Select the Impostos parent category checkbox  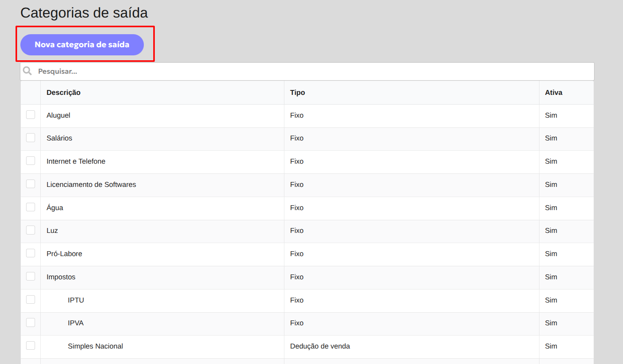pos(31,276)
